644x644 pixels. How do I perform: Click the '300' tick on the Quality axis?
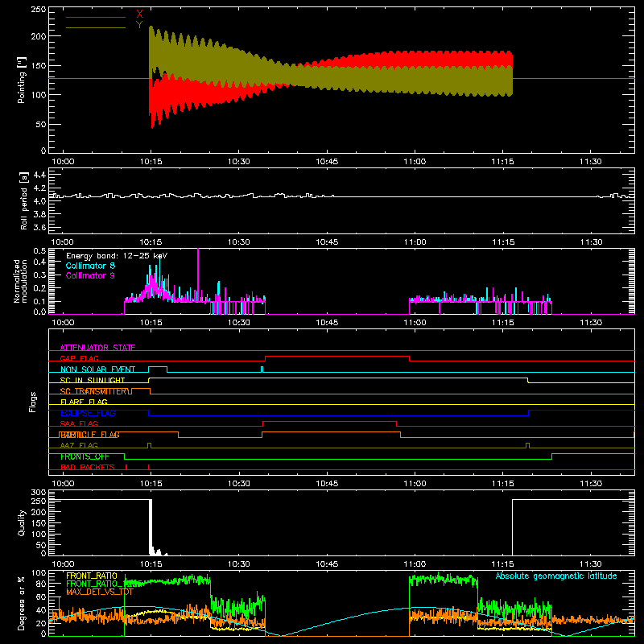39,493
